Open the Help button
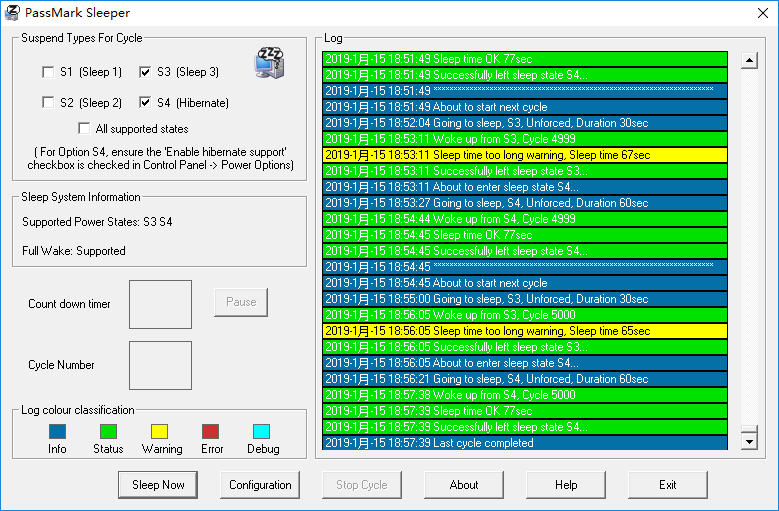 566,485
